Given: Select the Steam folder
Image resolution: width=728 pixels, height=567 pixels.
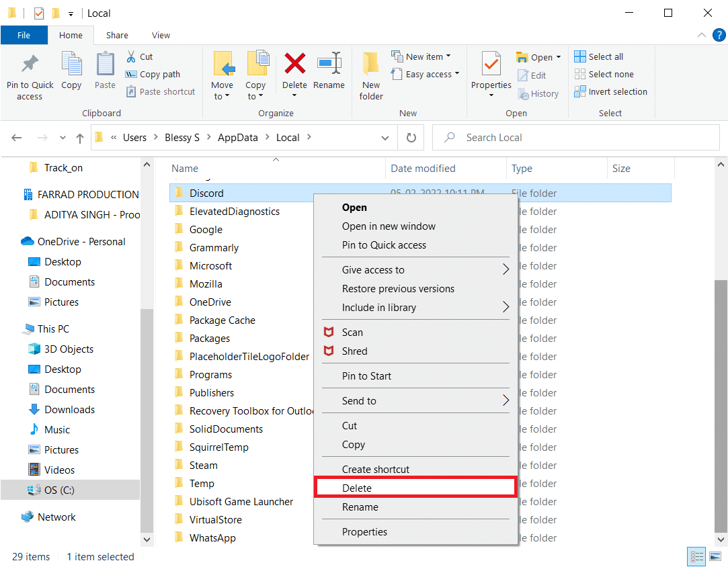Looking at the screenshot, I should (x=204, y=466).
